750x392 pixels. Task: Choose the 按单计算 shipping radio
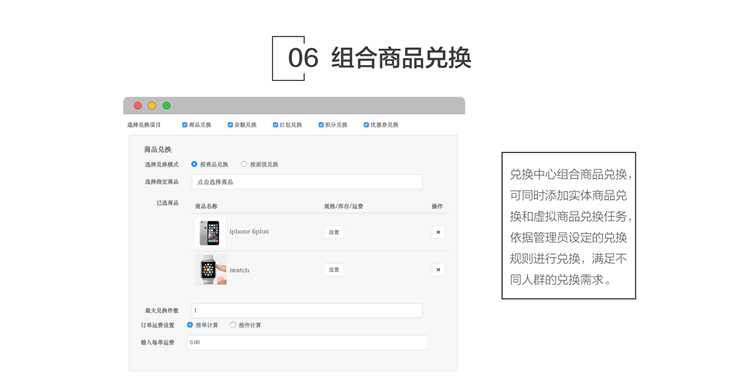(x=190, y=325)
